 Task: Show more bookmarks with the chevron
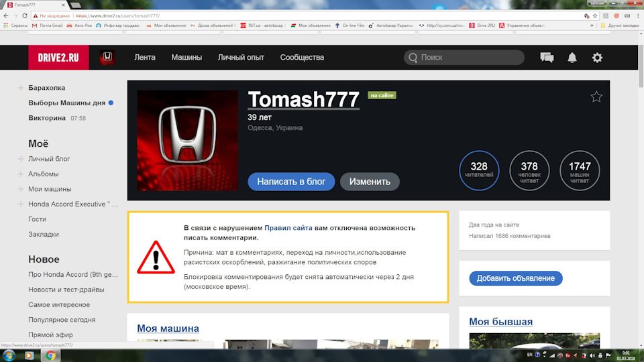click(x=592, y=25)
